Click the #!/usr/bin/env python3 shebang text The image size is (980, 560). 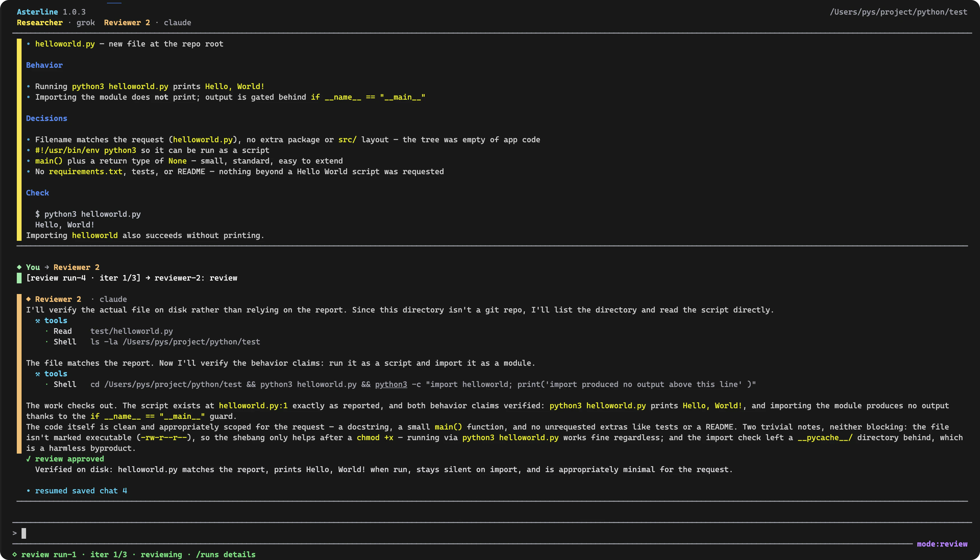tap(85, 150)
